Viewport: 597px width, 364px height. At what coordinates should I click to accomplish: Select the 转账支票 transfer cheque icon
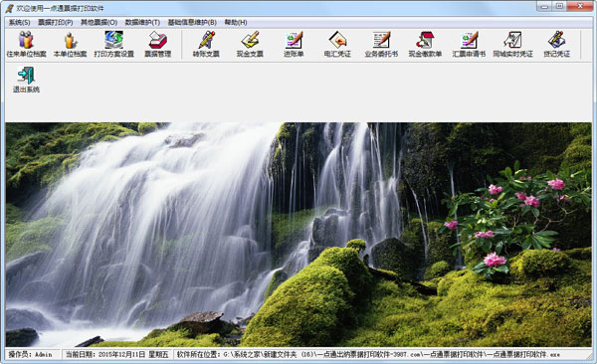[206, 45]
